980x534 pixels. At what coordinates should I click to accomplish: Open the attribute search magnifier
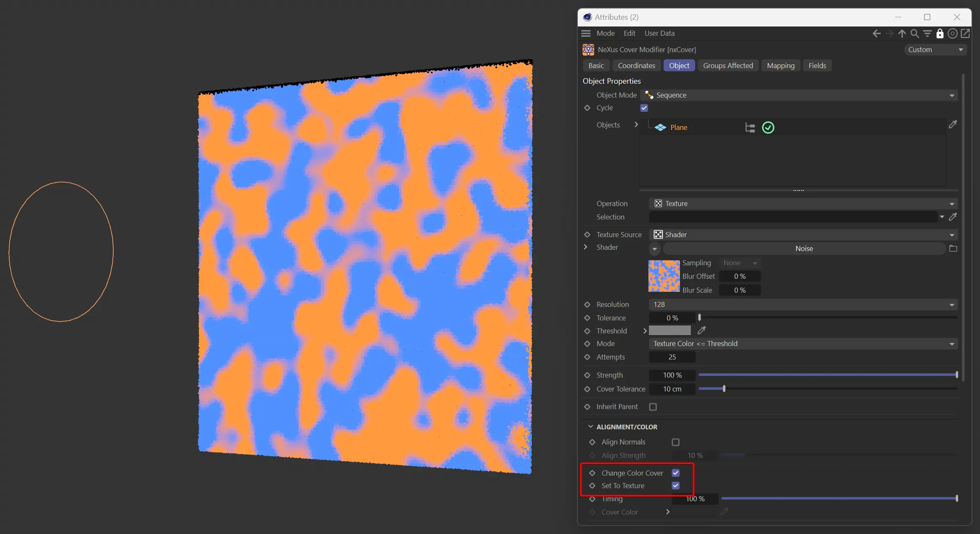coord(914,34)
